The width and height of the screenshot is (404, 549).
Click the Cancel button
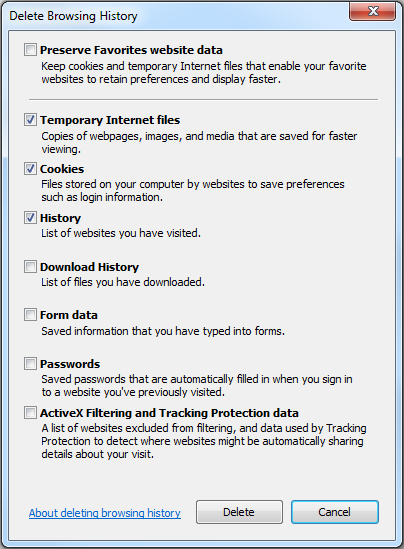[335, 512]
